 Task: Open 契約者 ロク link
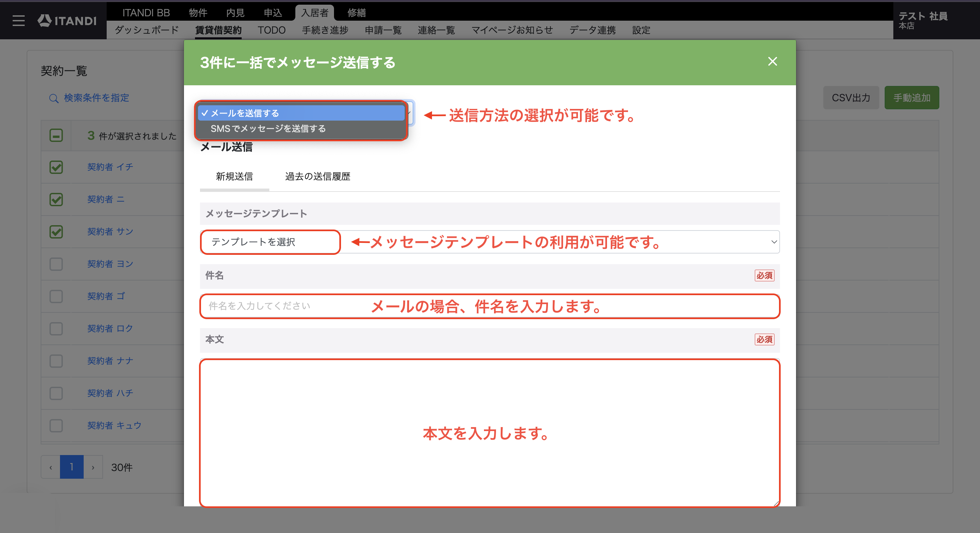pos(110,328)
